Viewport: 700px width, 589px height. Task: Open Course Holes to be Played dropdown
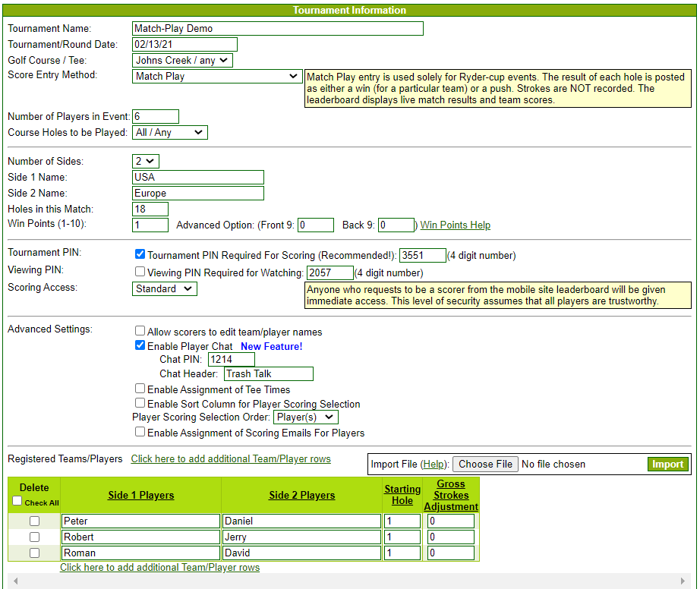pos(169,133)
